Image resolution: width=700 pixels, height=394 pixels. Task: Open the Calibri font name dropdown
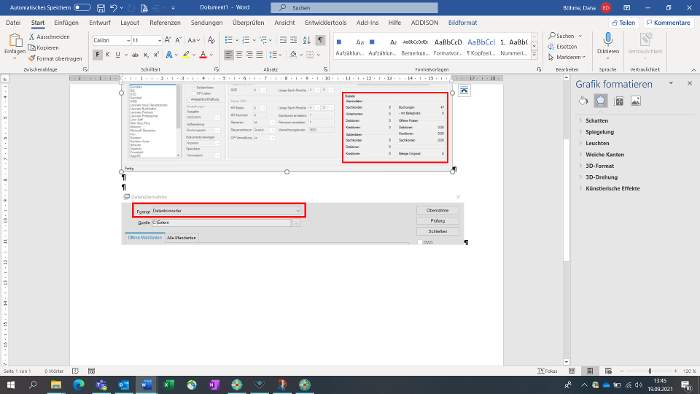click(x=128, y=41)
